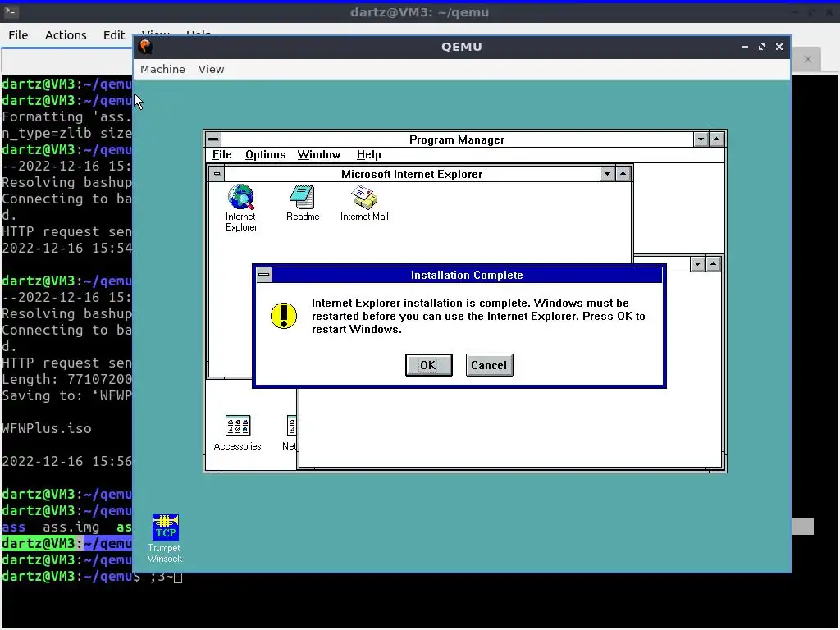840x630 pixels.
Task: Minimize the partially hidden group window
Action: click(x=697, y=263)
